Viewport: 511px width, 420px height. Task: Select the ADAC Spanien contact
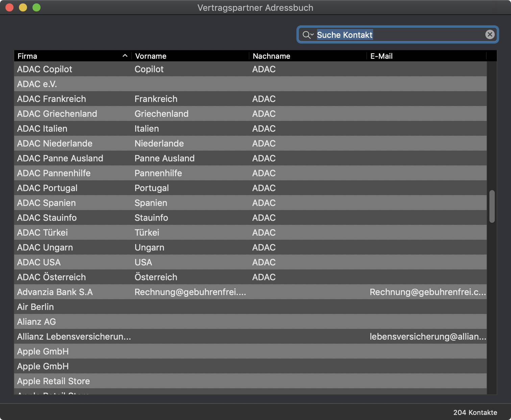(250, 203)
